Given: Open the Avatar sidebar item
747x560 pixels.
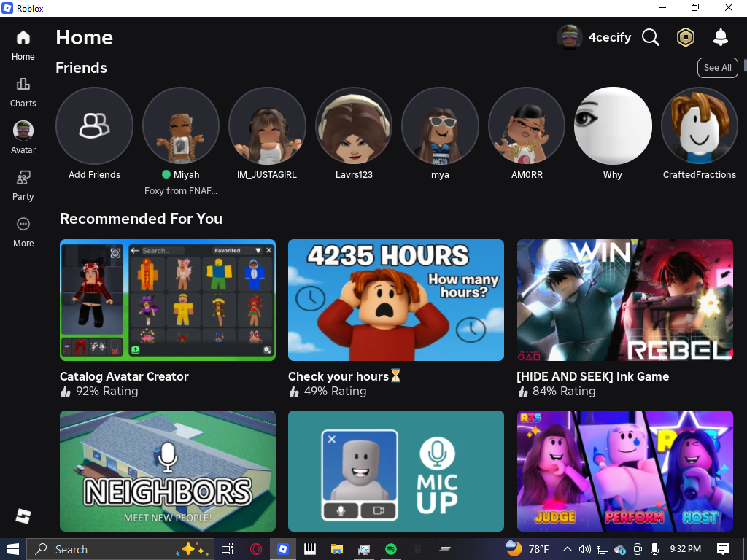Looking at the screenshot, I should click(23, 138).
